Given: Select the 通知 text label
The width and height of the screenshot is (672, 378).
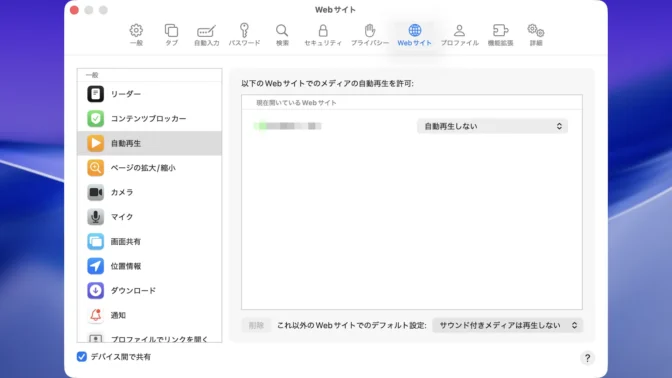Looking at the screenshot, I should 118,315.
